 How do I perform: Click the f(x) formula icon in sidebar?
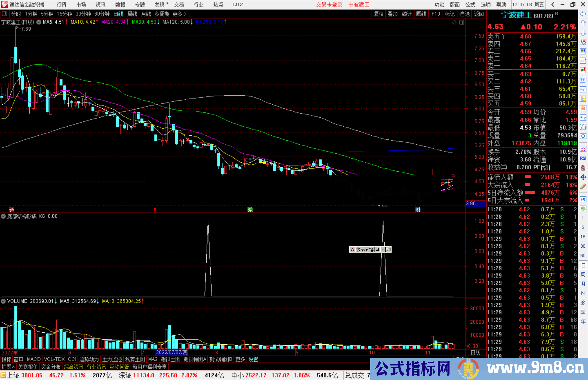pos(583,127)
